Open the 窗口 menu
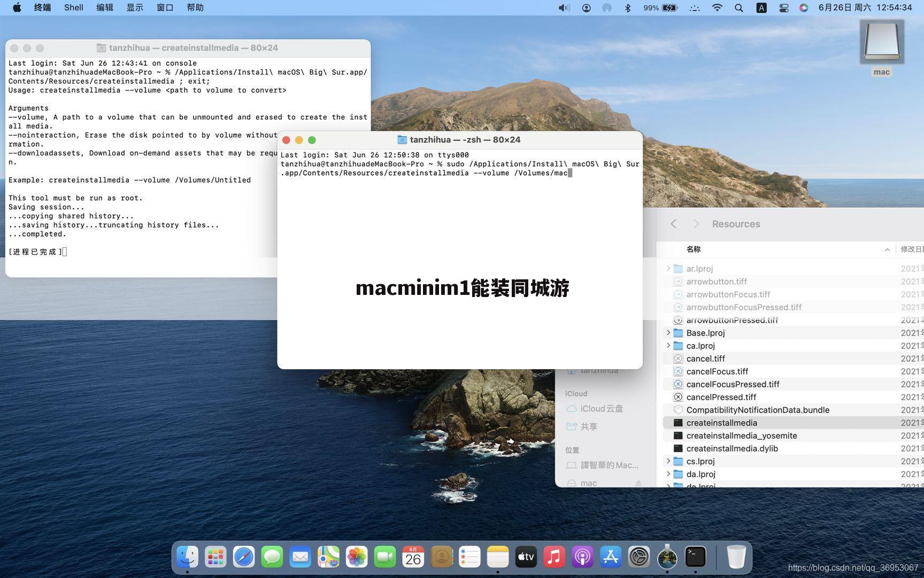Screen dimensions: 924x578 [x=165, y=7]
